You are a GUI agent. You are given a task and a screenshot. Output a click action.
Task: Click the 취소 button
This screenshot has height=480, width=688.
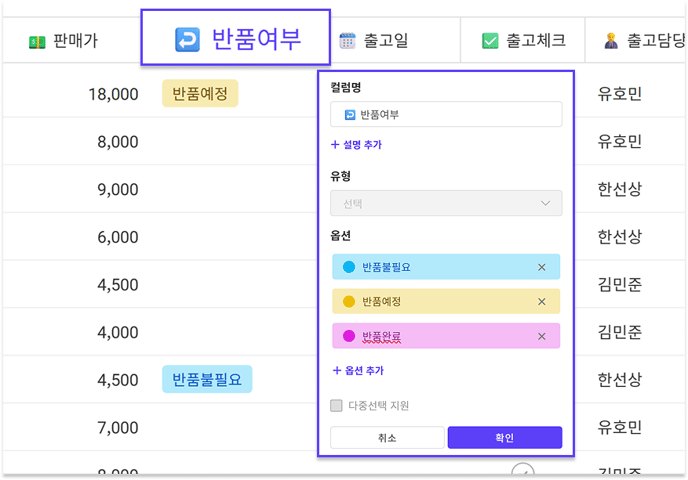pos(387,437)
